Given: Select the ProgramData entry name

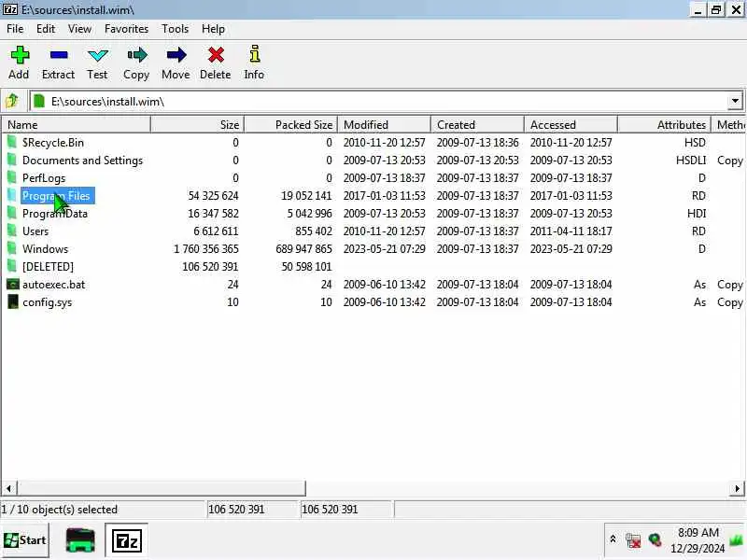Looking at the screenshot, I should click(55, 214).
